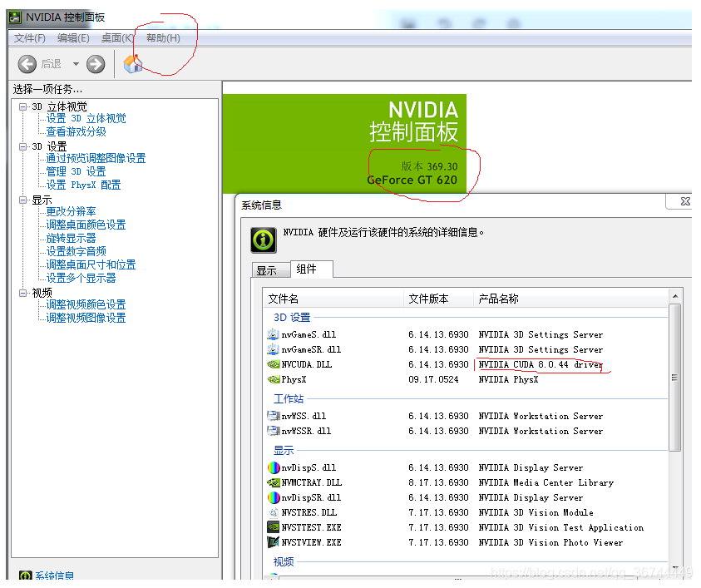
Task: Click the component list scrollbar thumb
Action: [x=675, y=378]
